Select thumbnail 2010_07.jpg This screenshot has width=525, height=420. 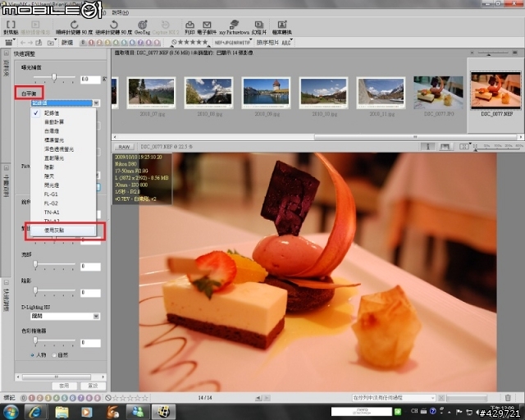(x=151, y=93)
